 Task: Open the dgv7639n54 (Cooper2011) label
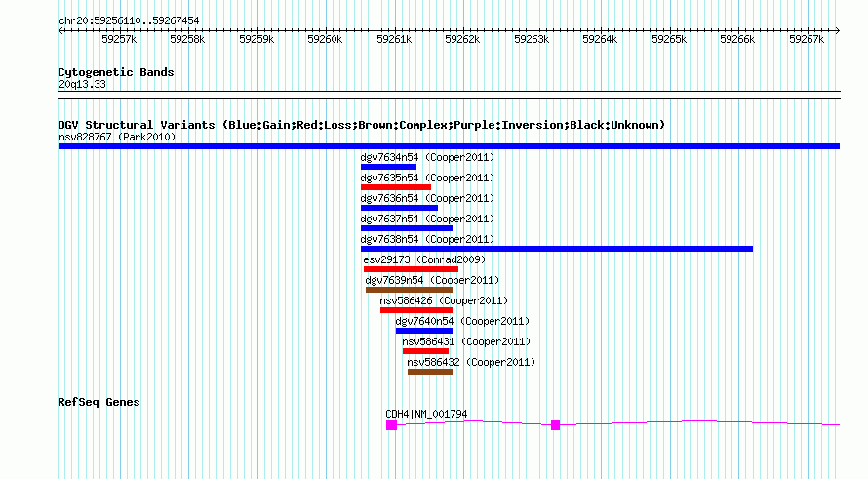(x=432, y=280)
